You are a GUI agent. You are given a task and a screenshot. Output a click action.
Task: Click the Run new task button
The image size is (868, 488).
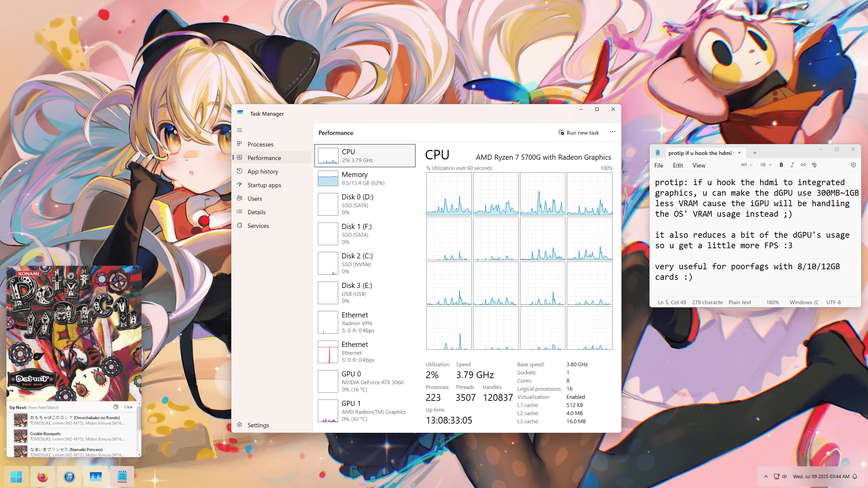(579, 133)
